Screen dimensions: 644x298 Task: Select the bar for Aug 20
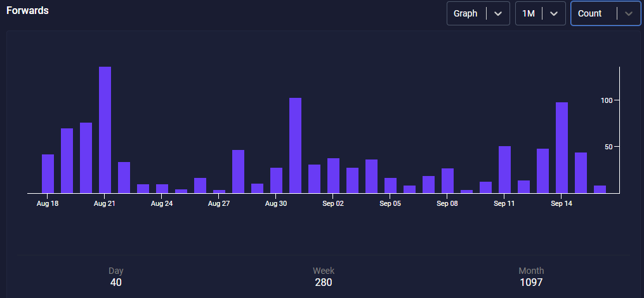(x=86, y=158)
